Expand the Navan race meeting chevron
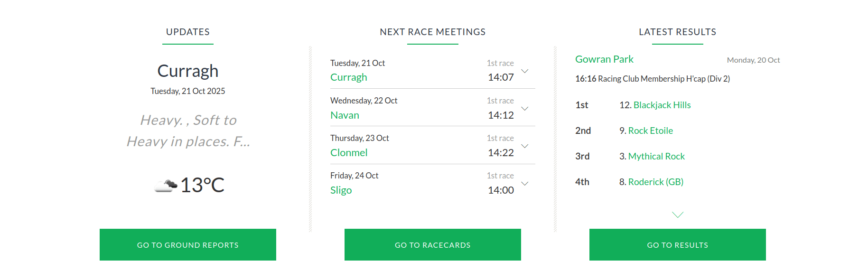Screen dimensions: 868x271 click(525, 108)
